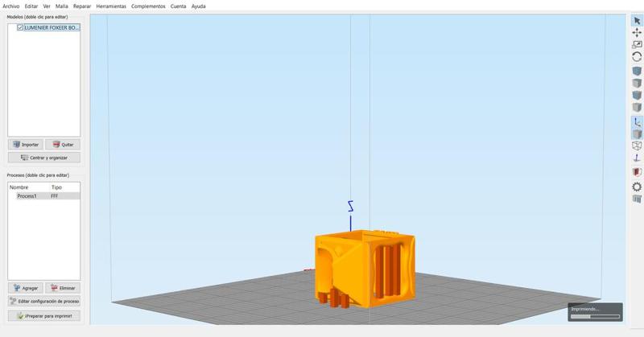Select the translate/move models tool
This screenshot has width=644, height=337.
[637, 32]
